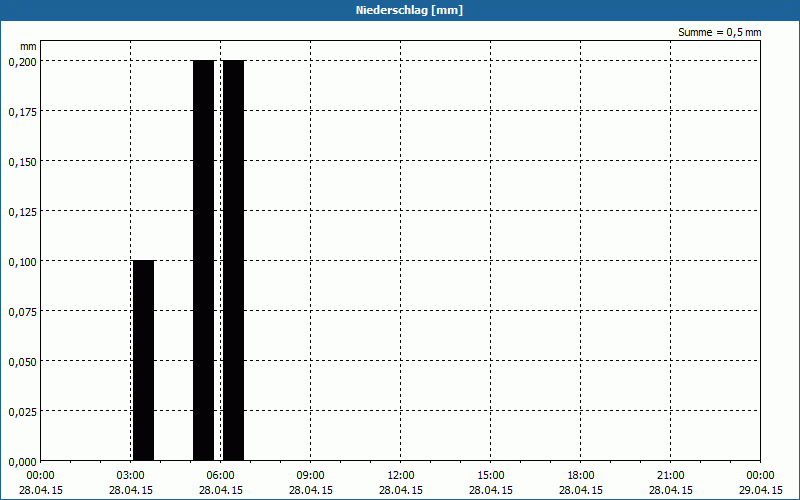Click the 0,100 y-axis value

tap(22, 262)
